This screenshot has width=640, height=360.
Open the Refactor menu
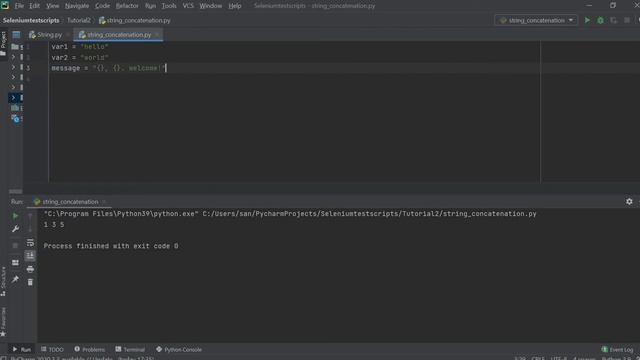pos(127,6)
